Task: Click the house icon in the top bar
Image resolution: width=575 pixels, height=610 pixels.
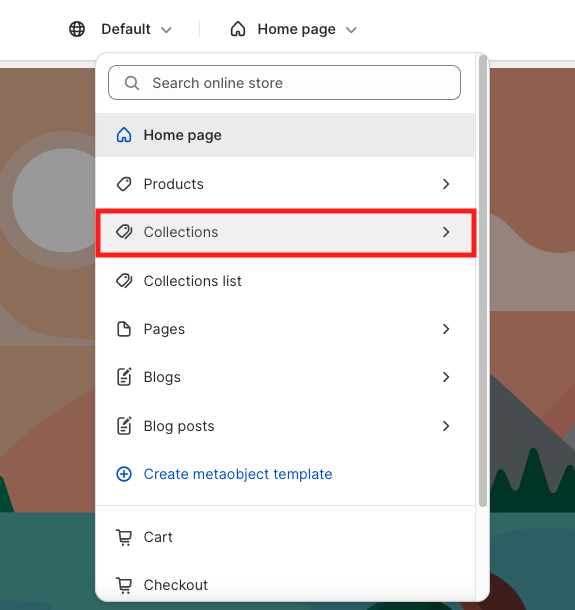Action: click(238, 29)
